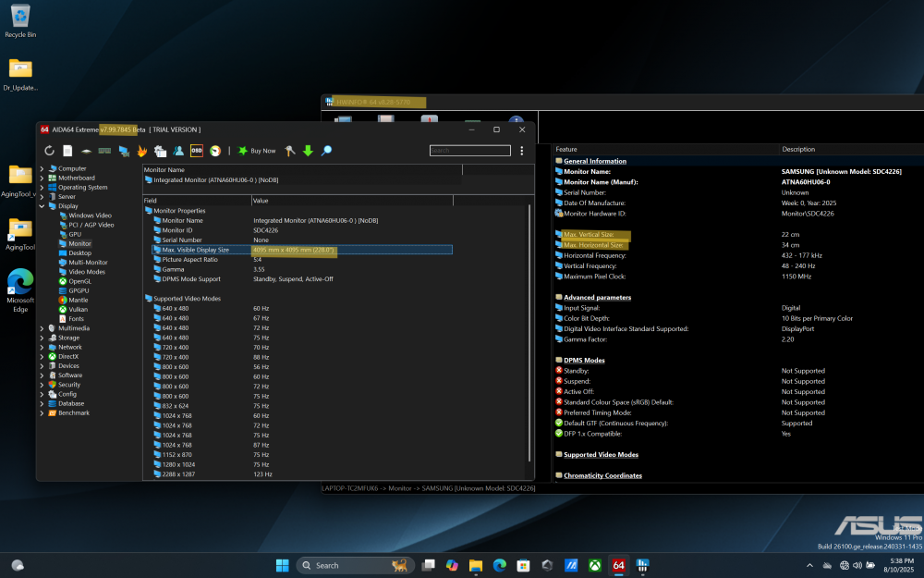This screenshot has height=578, width=924.
Task: Open Microsoft Store from the taskbar
Action: [523, 566]
